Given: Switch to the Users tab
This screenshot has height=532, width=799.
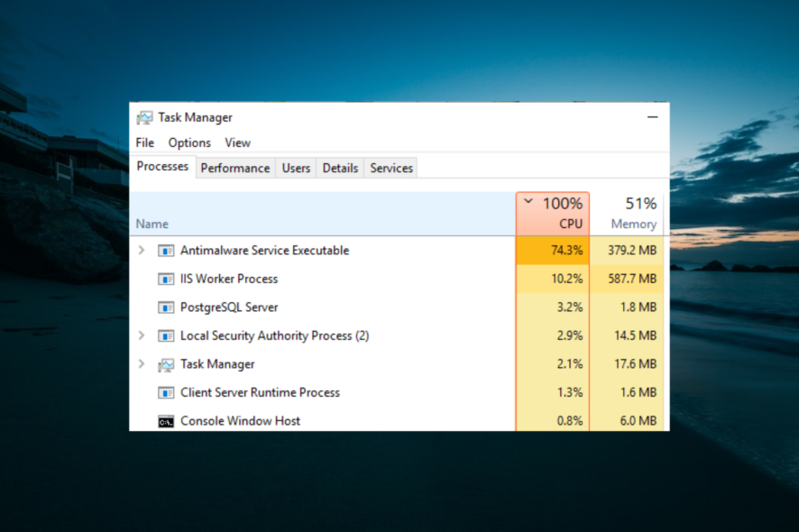Looking at the screenshot, I should [296, 168].
